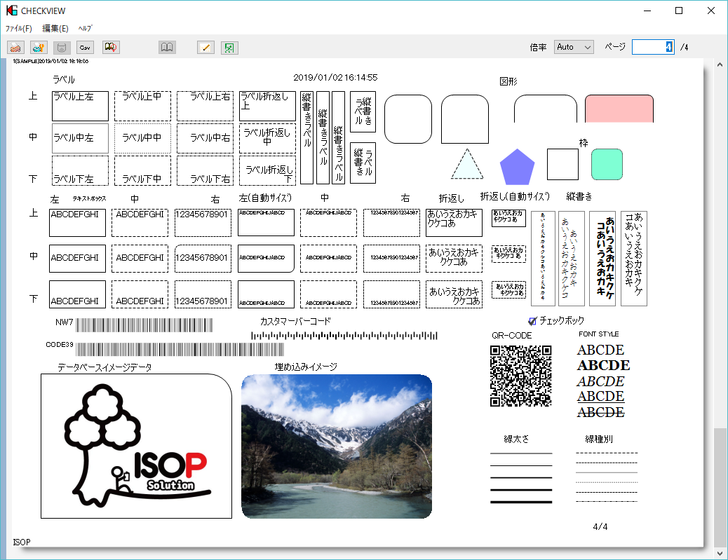Click the ラベル折返し中 label box
This screenshot has height=560, width=728.
tap(267, 138)
